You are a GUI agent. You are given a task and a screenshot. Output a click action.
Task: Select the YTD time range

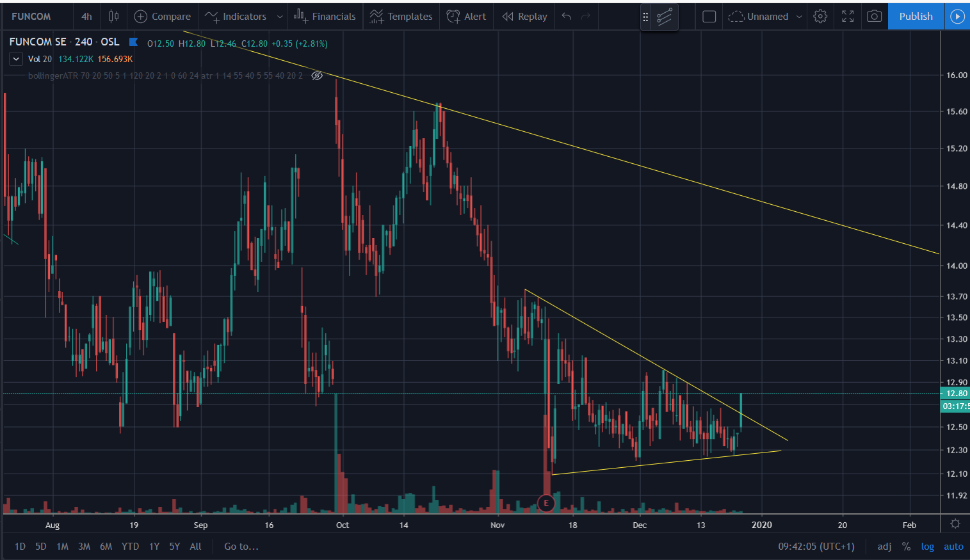pos(130,546)
